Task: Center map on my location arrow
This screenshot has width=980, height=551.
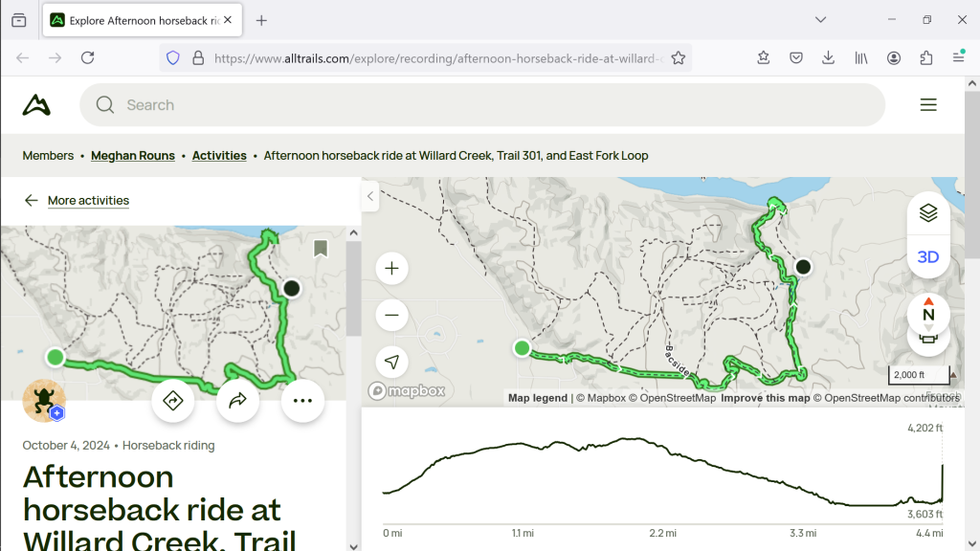Action: tap(391, 362)
